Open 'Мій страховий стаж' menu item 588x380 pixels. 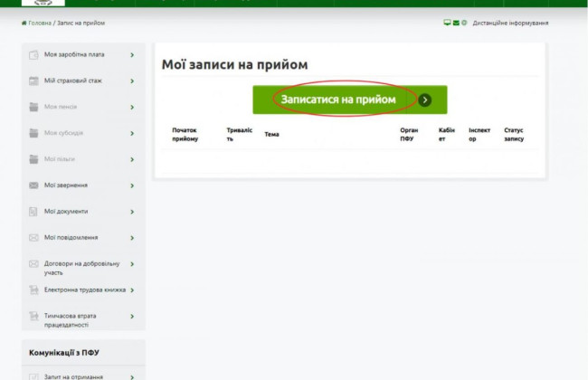click(x=73, y=81)
